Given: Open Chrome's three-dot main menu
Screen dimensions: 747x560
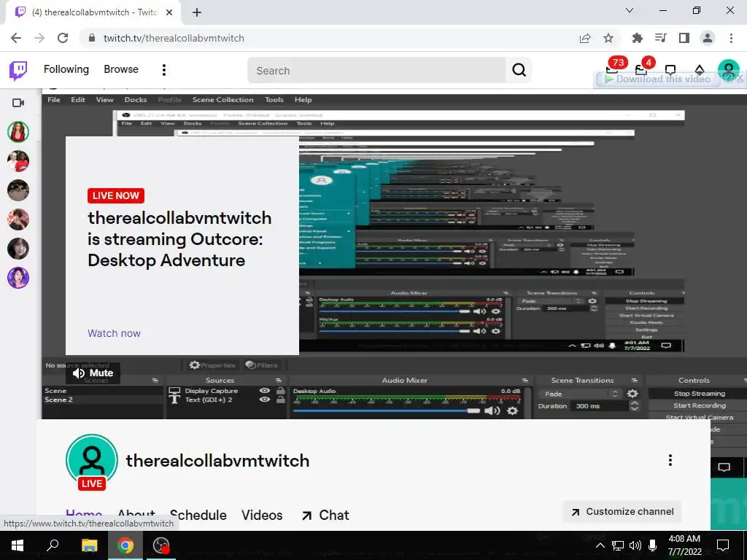Looking at the screenshot, I should point(731,38).
